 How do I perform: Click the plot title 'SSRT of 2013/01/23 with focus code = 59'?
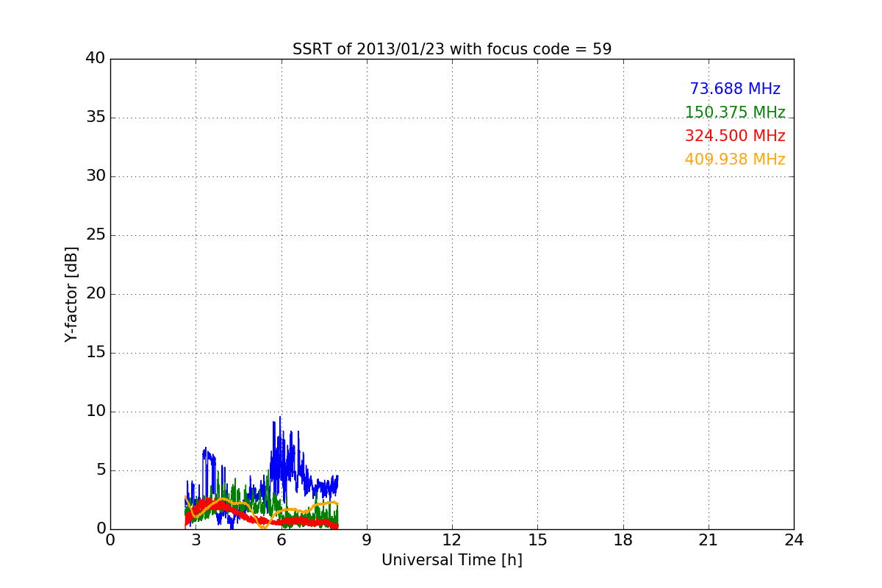pos(452,49)
